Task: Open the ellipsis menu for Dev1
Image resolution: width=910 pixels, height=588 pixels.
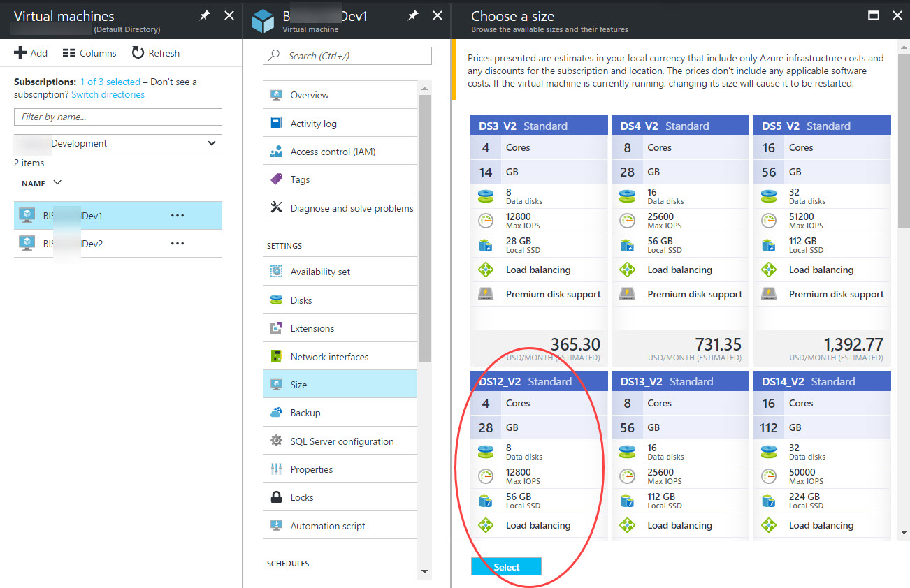Action: [178, 216]
